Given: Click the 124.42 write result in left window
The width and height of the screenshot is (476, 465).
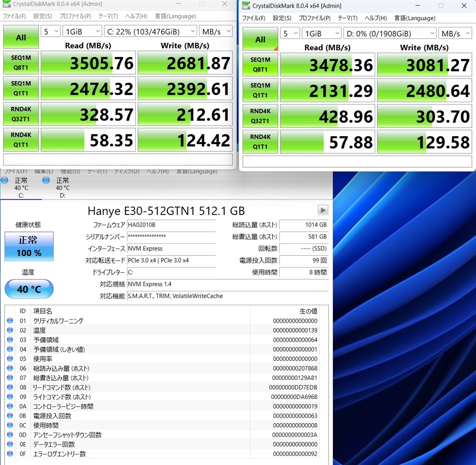Looking at the screenshot, I should pos(185,140).
